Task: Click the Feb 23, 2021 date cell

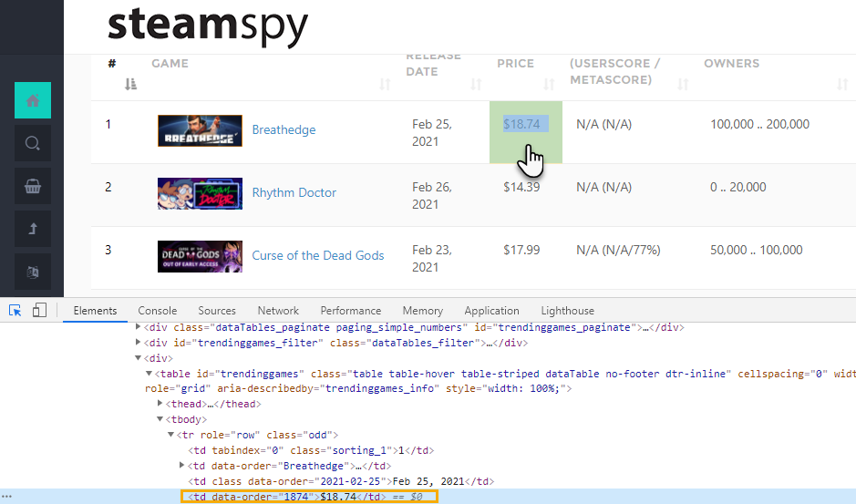Action: (x=432, y=258)
